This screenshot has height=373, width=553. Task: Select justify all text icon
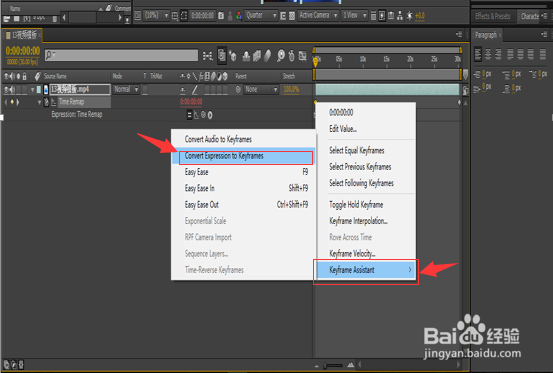(543, 55)
